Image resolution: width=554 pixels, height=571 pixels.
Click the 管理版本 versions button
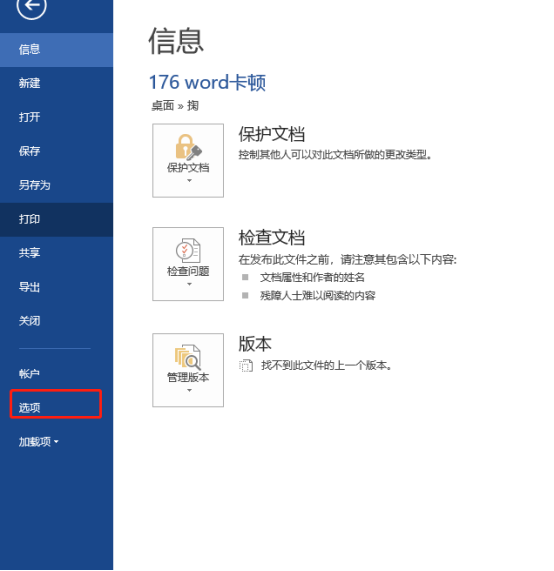coord(188,370)
